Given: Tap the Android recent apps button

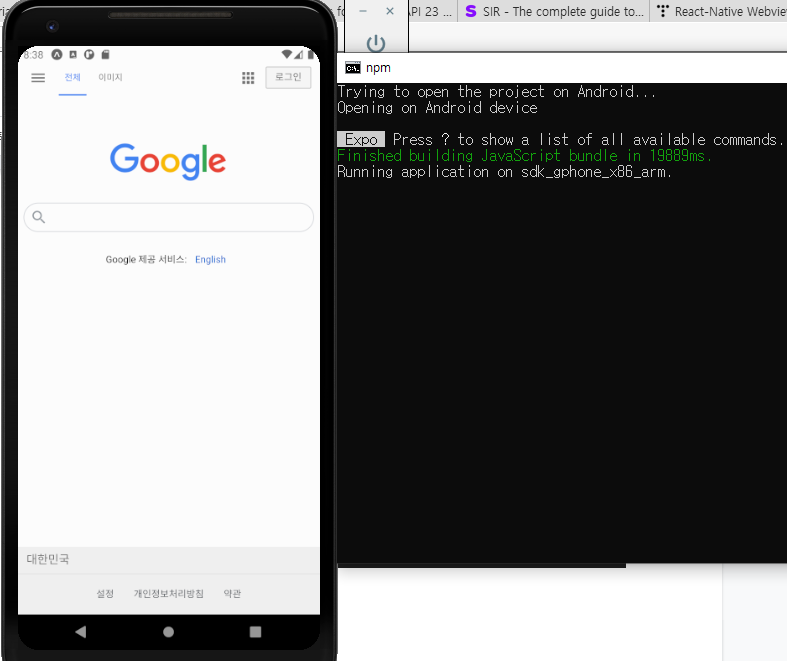Looking at the screenshot, I should point(255,632).
